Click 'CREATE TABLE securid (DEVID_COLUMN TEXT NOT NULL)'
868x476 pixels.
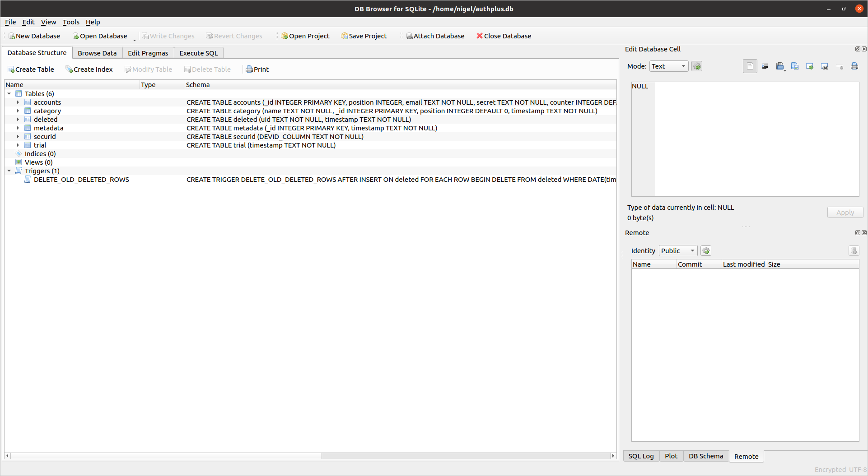(x=275, y=137)
